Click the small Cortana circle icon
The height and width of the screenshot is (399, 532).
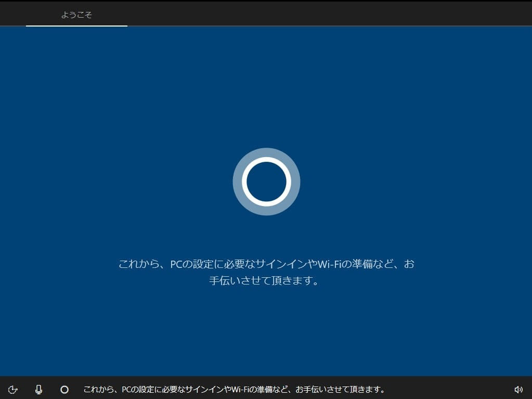point(64,390)
